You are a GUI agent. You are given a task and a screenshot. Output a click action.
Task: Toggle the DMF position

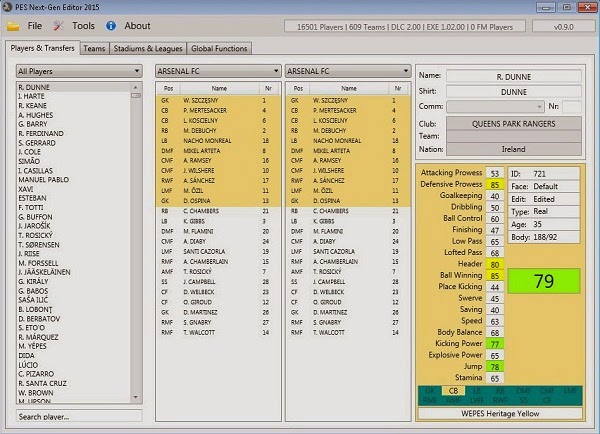point(523,391)
